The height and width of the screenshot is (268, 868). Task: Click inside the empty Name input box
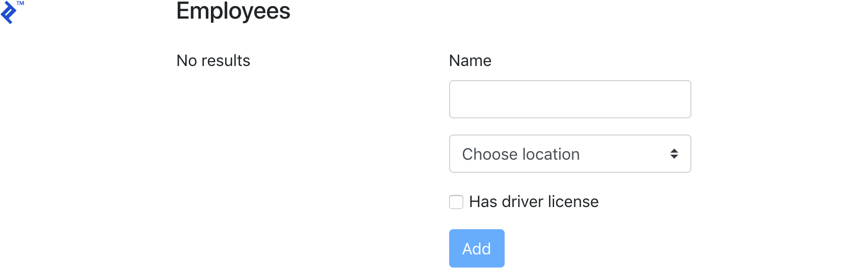[569, 99]
